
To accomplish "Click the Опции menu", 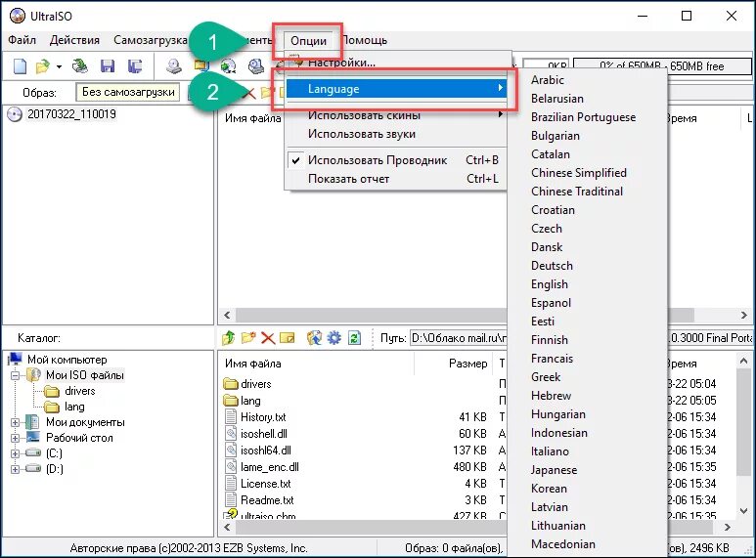I will pyautogui.click(x=308, y=41).
